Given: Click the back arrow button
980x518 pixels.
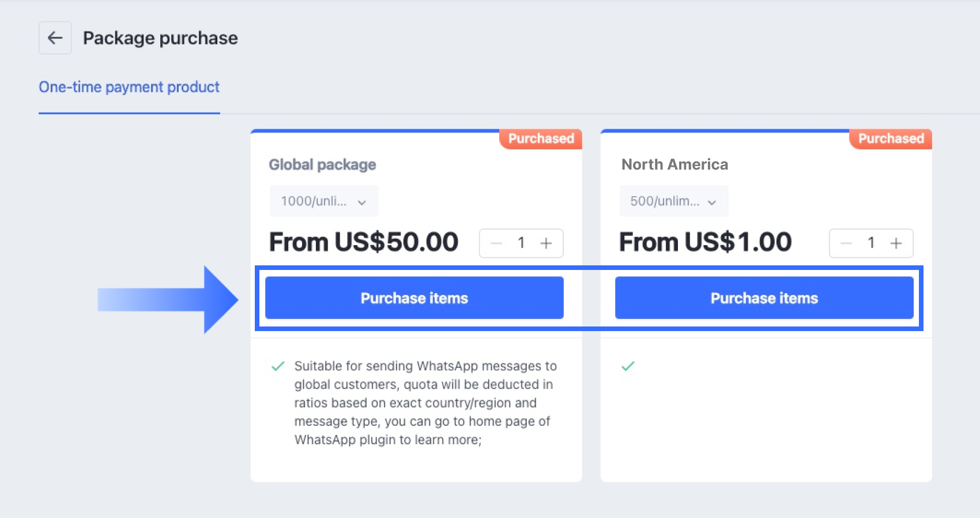Looking at the screenshot, I should (55, 38).
